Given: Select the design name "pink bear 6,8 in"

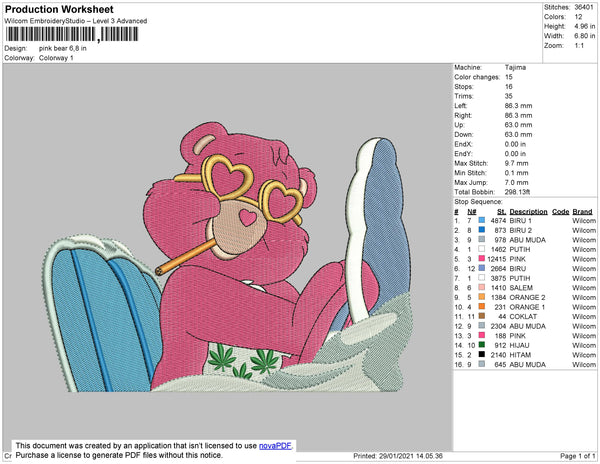Looking at the screenshot, I should coord(62,49).
